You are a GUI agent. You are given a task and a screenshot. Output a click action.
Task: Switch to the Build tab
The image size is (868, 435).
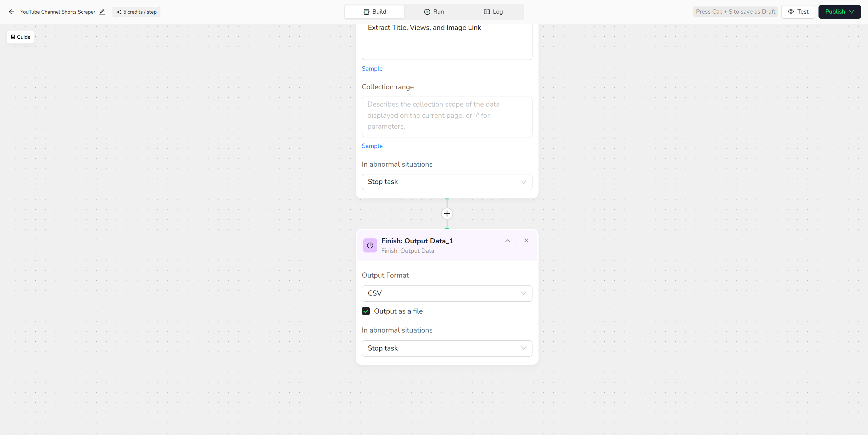(375, 12)
